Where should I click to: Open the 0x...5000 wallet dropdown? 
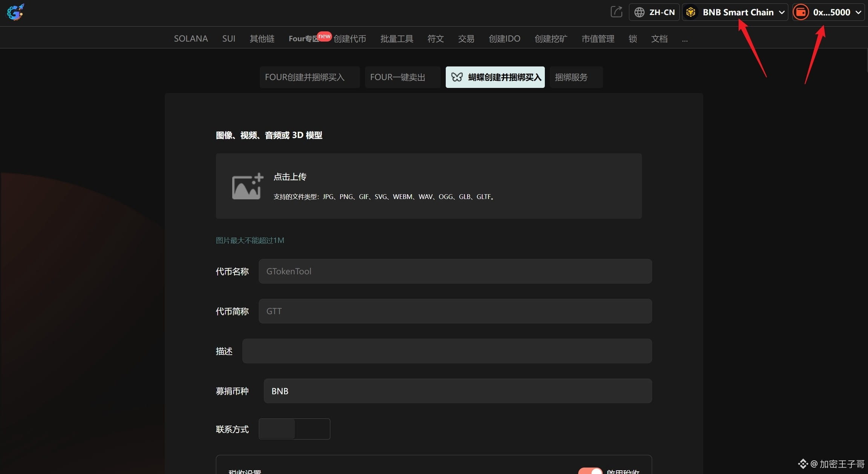tap(858, 12)
